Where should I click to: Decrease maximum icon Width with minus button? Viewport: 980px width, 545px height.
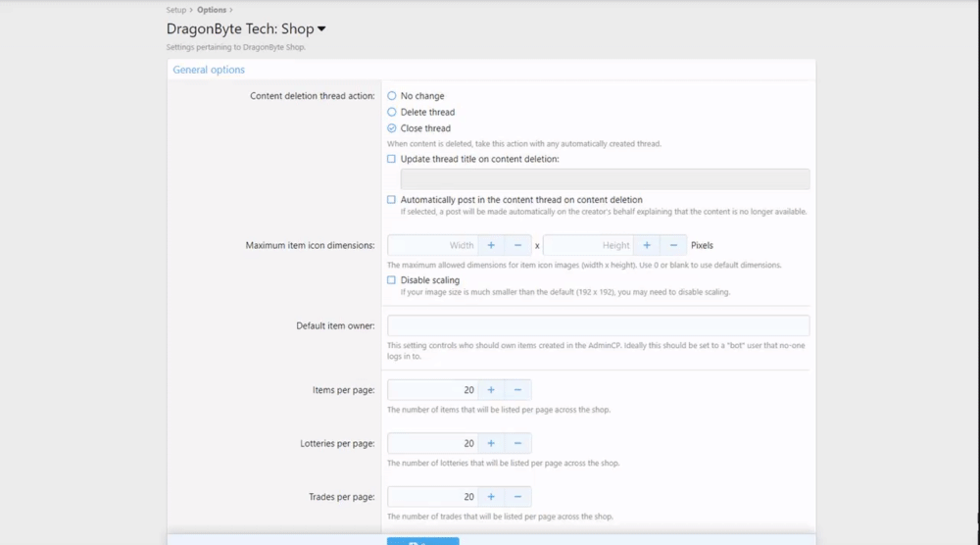point(517,246)
